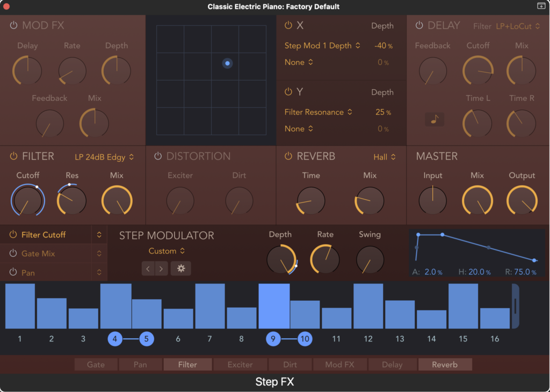550x392 pixels.
Task: Switch to the Filter target tab
Action: (x=187, y=364)
